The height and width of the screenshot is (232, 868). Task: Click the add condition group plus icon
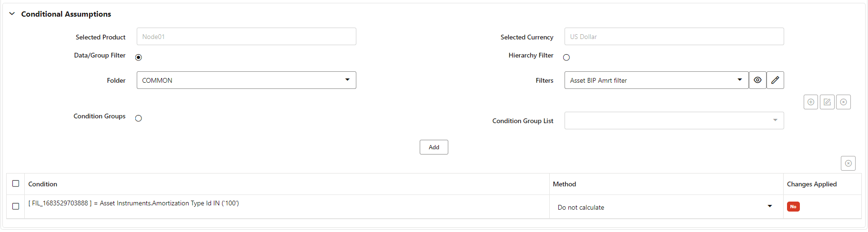click(x=810, y=102)
